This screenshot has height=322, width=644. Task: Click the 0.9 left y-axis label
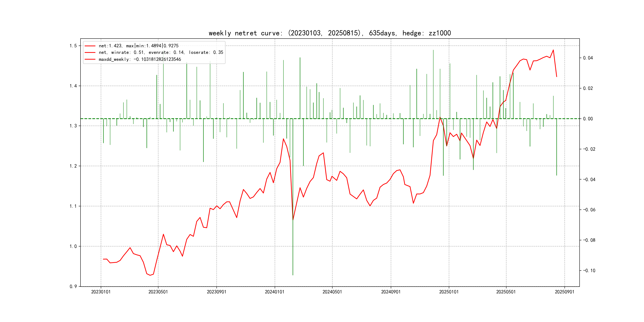73,286
